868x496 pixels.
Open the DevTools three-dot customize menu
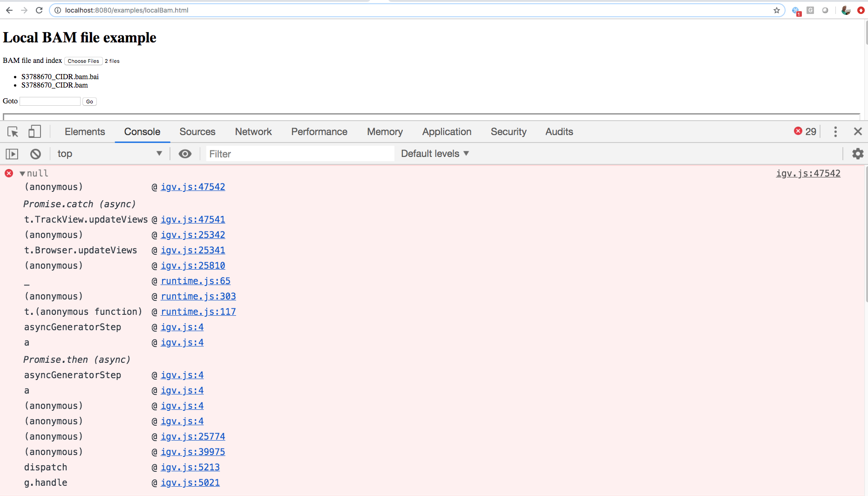tap(835, 132)
